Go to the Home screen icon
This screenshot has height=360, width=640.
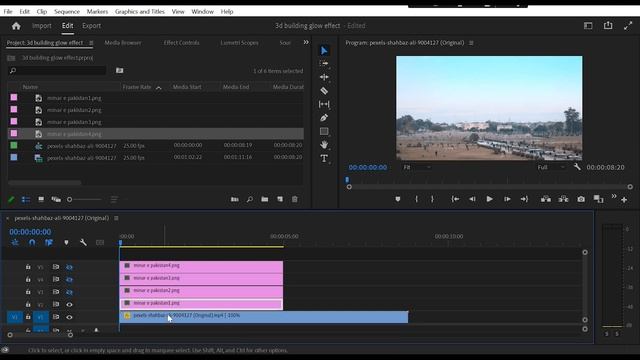(x=16, y=26)
